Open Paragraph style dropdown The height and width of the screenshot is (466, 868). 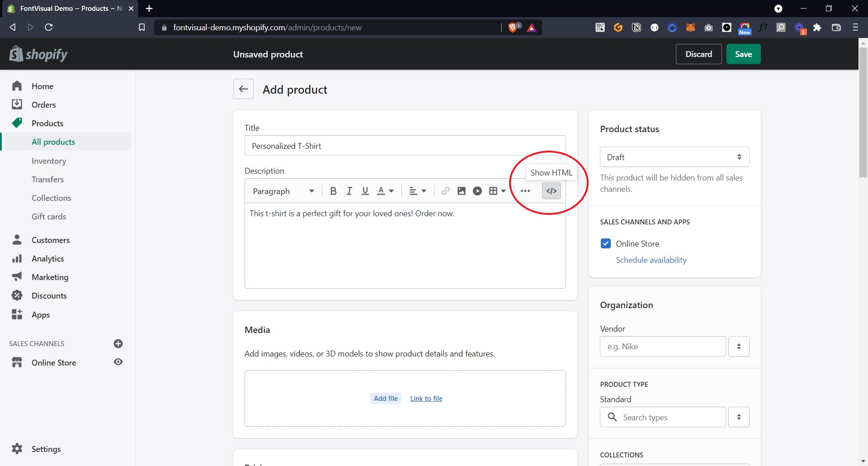[283, 191]
